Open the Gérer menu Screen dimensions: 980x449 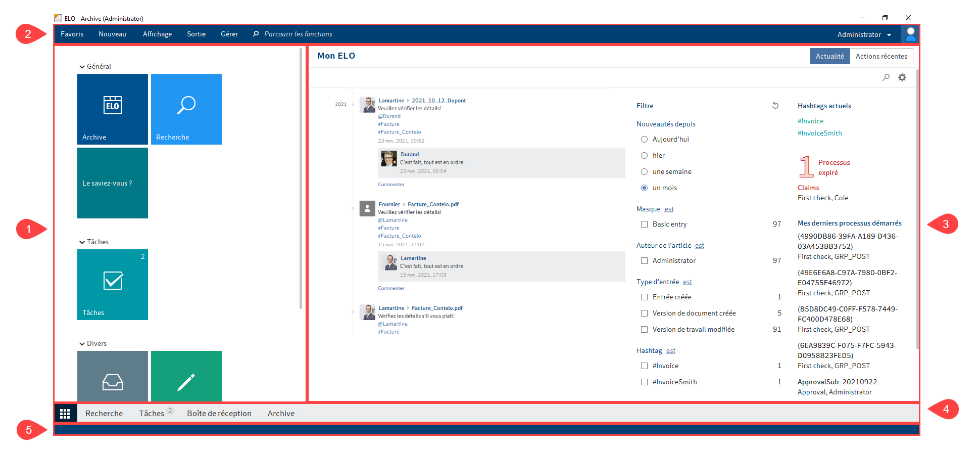tap(229, 34)
